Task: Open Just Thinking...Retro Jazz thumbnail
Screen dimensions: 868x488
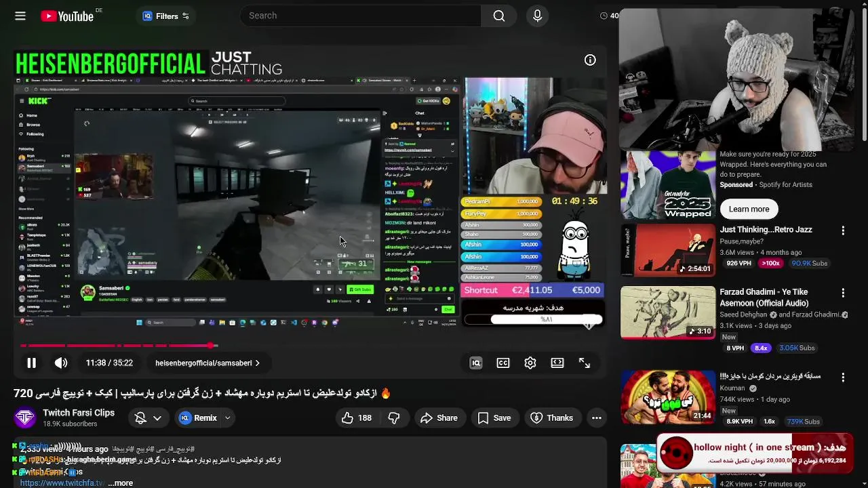Action: tap(668, 251)
